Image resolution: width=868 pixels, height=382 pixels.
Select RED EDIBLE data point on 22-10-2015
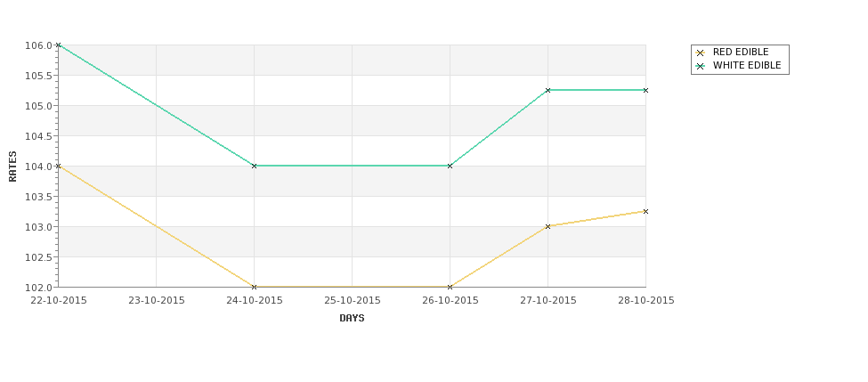point(58,167)
